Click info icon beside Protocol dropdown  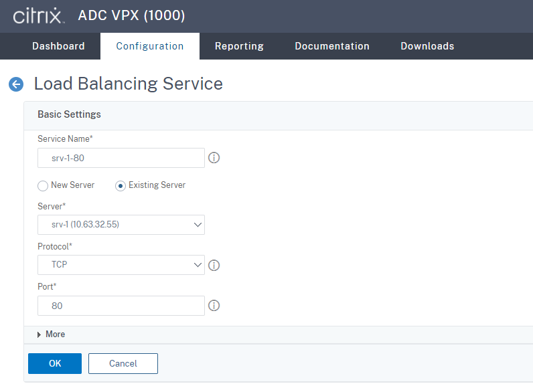214,265
